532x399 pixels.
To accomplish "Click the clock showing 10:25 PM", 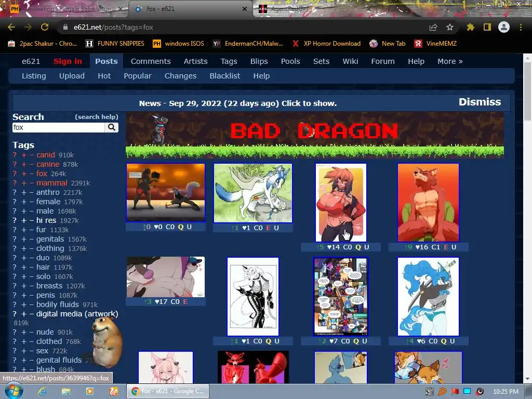I will tap(506, 392).
